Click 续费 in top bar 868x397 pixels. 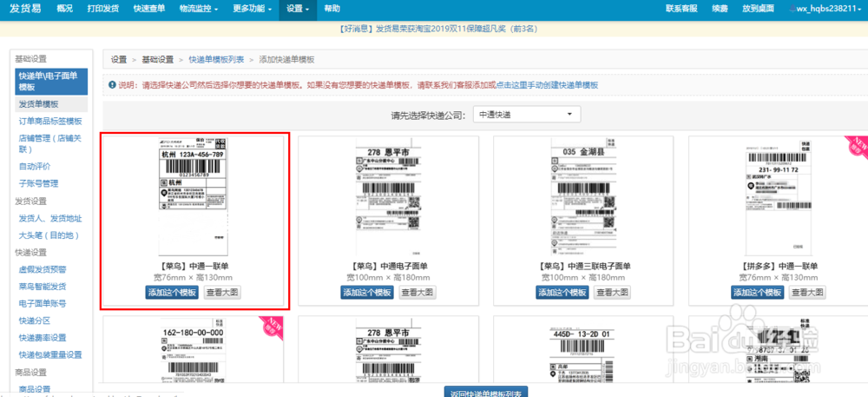pos(720,9)
